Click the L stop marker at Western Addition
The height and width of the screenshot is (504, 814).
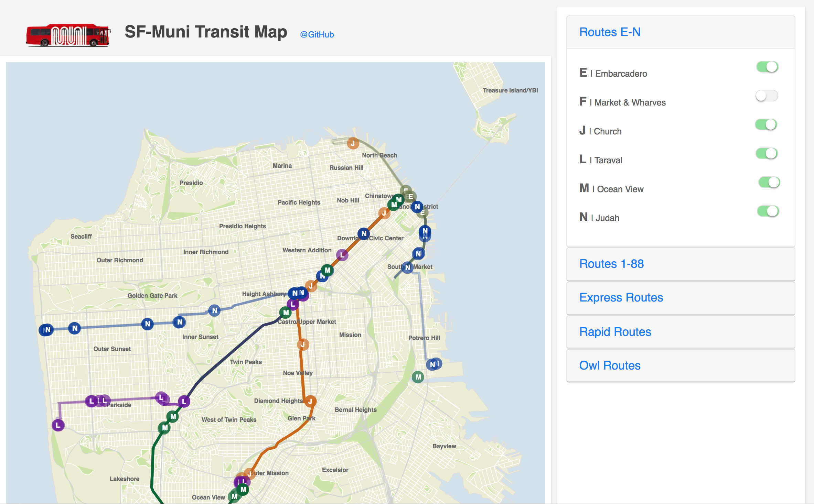(x=342, y=255)
